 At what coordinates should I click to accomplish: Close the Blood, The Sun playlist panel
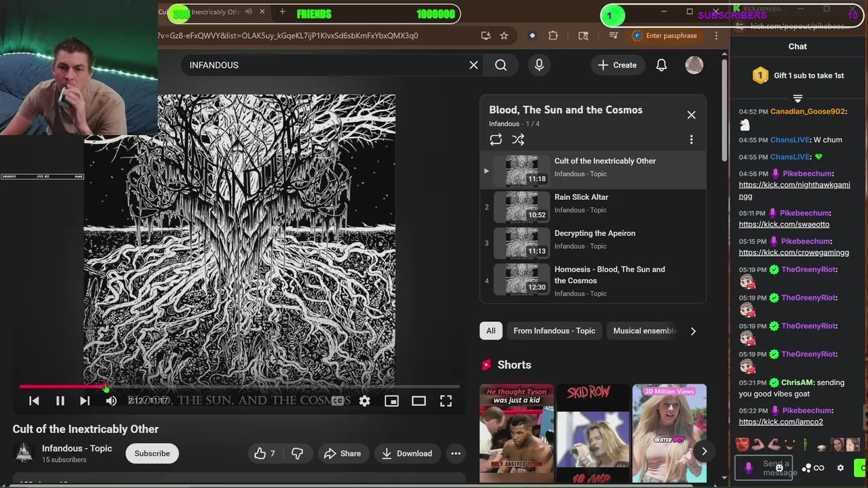pos(691,115)
